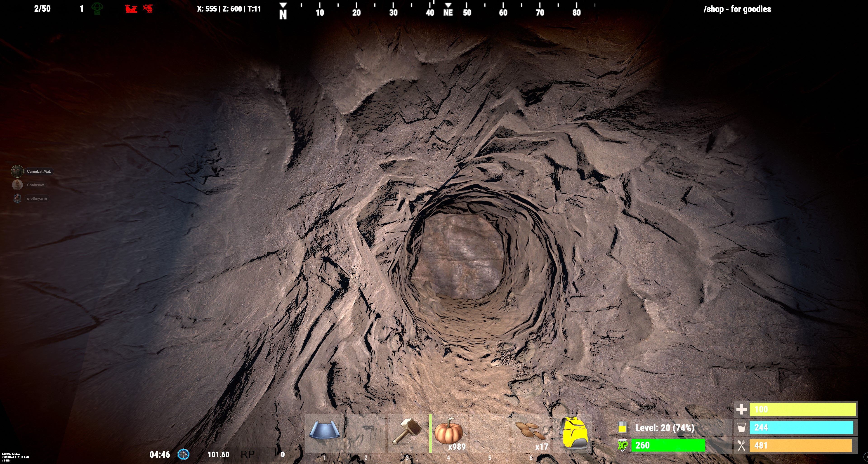The height and width of the screenshot is (464, 868).
Task: Click the yellow health bar showing 100
Action: tap(802, 409)
